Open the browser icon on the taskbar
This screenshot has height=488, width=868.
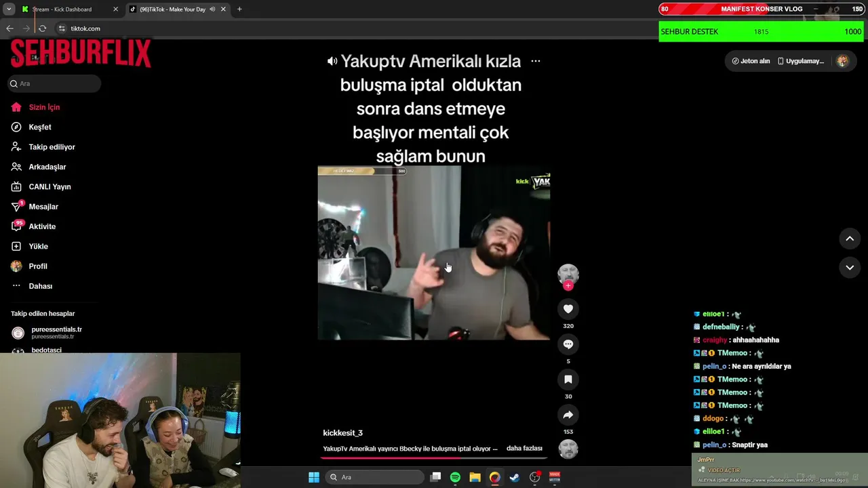point(495,477)
